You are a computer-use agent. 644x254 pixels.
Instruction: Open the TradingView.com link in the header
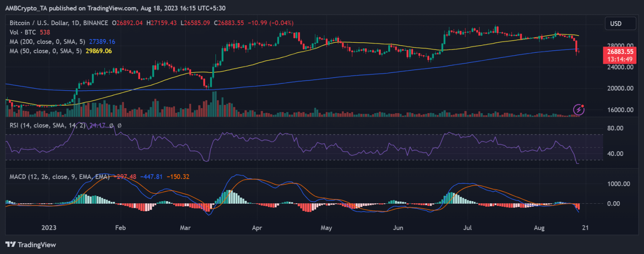tap(112, 8)
